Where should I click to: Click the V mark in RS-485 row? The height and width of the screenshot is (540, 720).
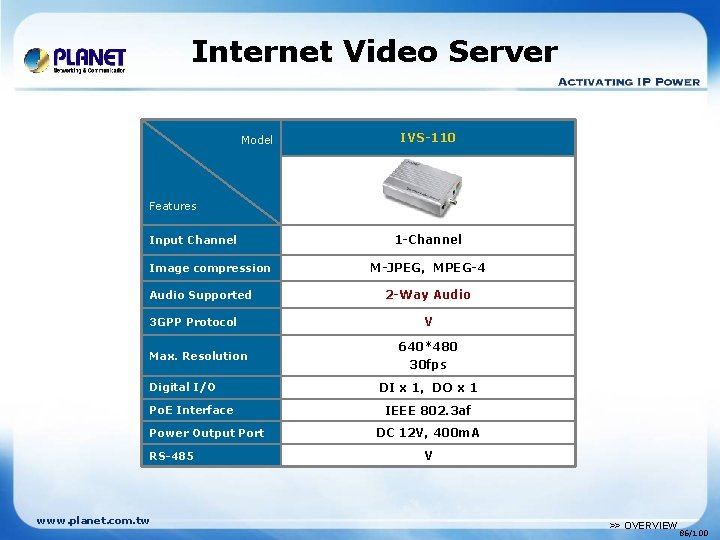pyautogui.click(x=428, y=456)
